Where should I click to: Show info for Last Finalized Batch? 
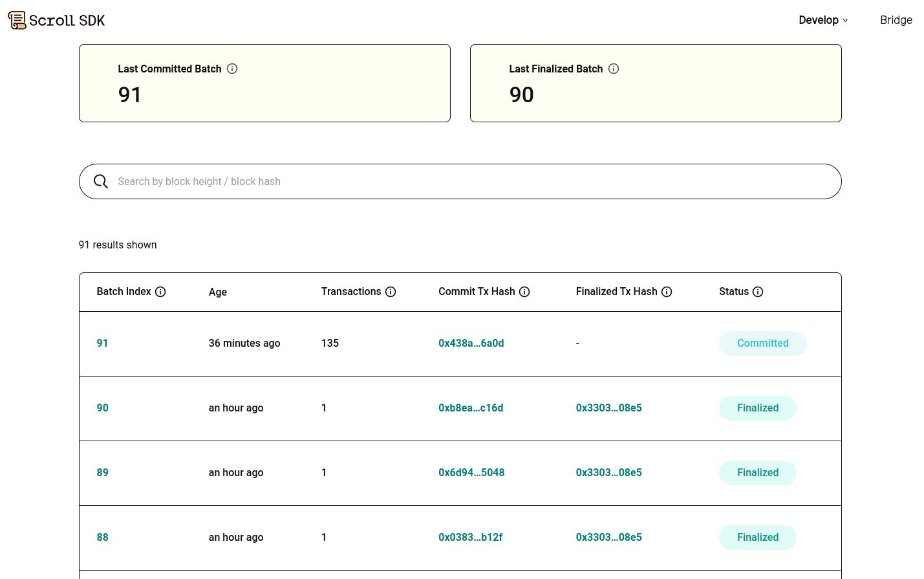614,69
